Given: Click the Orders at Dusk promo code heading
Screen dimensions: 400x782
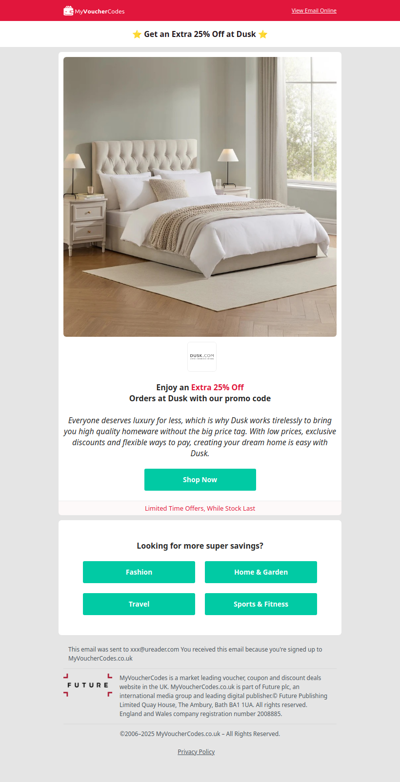Looking at the screenshot, I should [x=200, y=398].
